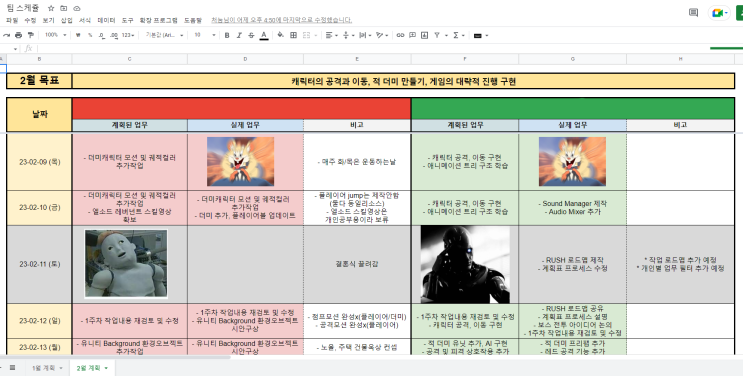Open text rotation dropdown
743x376 pixels.
381,35
